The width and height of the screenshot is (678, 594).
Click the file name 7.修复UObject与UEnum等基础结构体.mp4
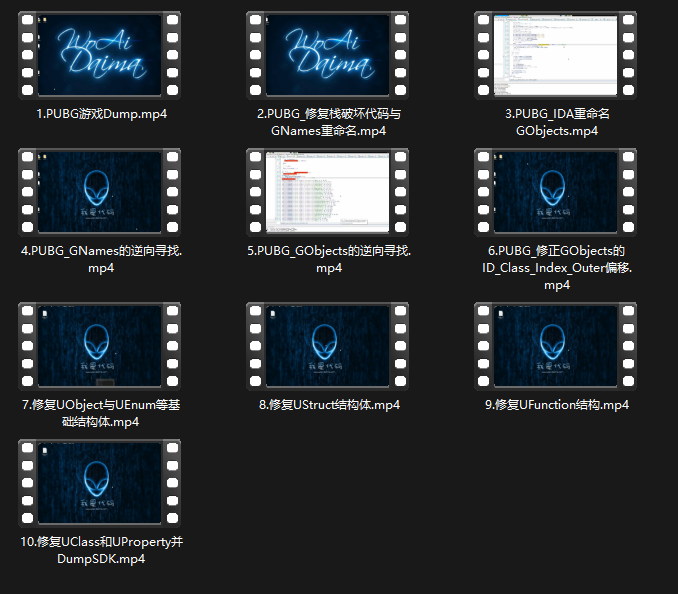click(101, 413)
